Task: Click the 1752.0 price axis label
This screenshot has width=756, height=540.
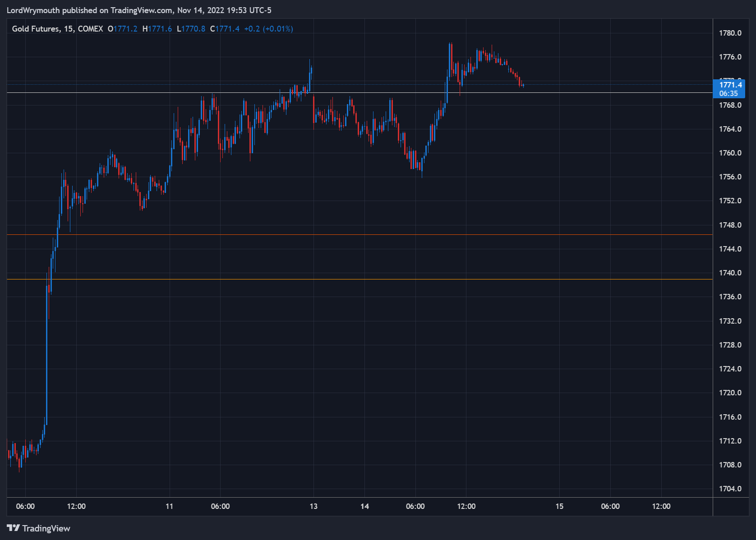Action: (730, 201)
